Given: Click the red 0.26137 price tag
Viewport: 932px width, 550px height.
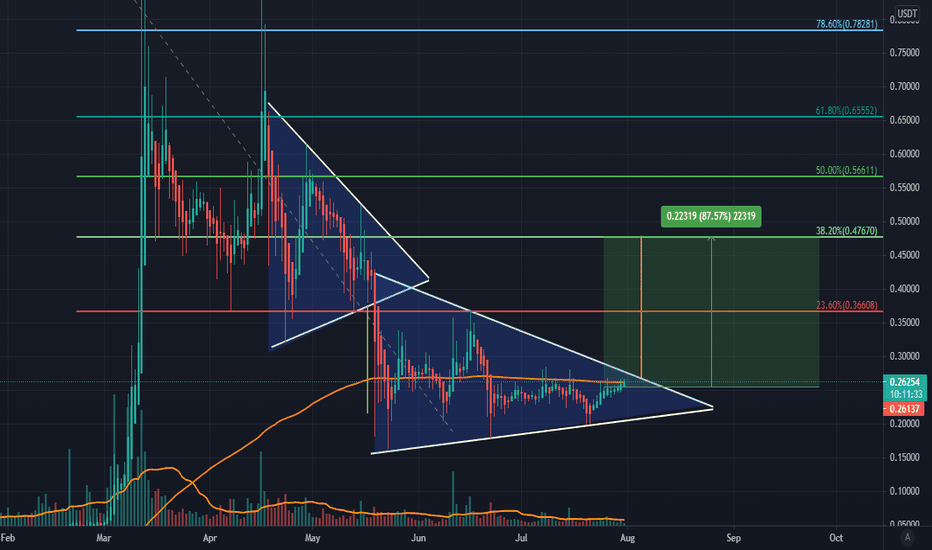Looking at the screenshot, I should tap(905, 408).
